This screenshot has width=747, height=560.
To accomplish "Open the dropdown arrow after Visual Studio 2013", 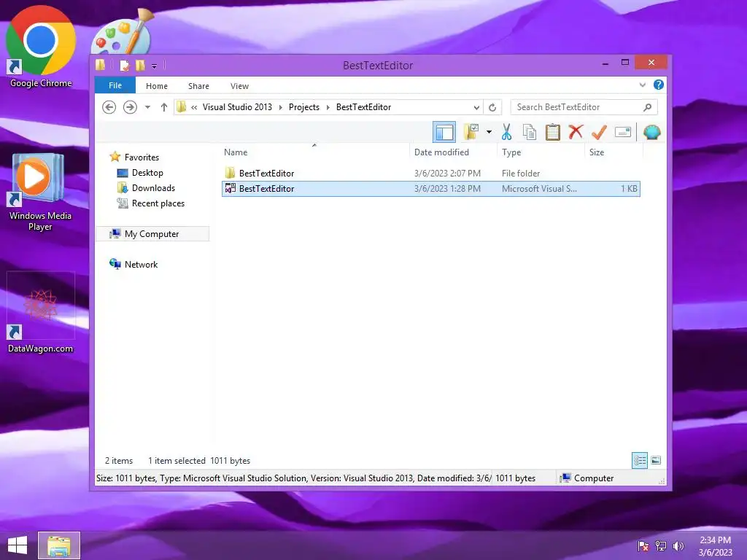I will point(280,108).
